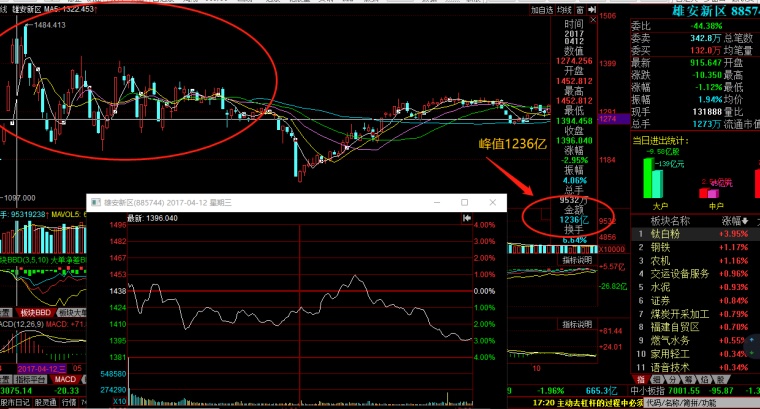The width and height of the screenshot is (760, 409).
Task: Click the 金额 1236亿 value in the info panel
Action: pos(573,220)
